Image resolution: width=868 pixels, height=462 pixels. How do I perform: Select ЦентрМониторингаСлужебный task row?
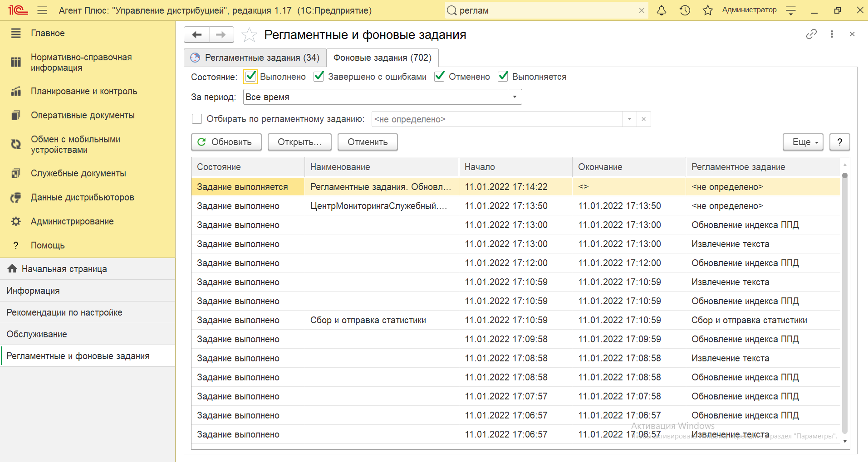tap(515, 206)
